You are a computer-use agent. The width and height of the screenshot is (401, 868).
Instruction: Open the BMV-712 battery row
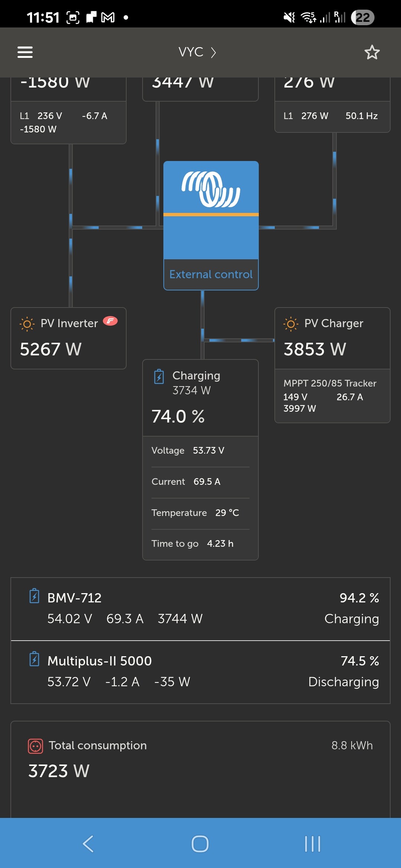(200, 609)
